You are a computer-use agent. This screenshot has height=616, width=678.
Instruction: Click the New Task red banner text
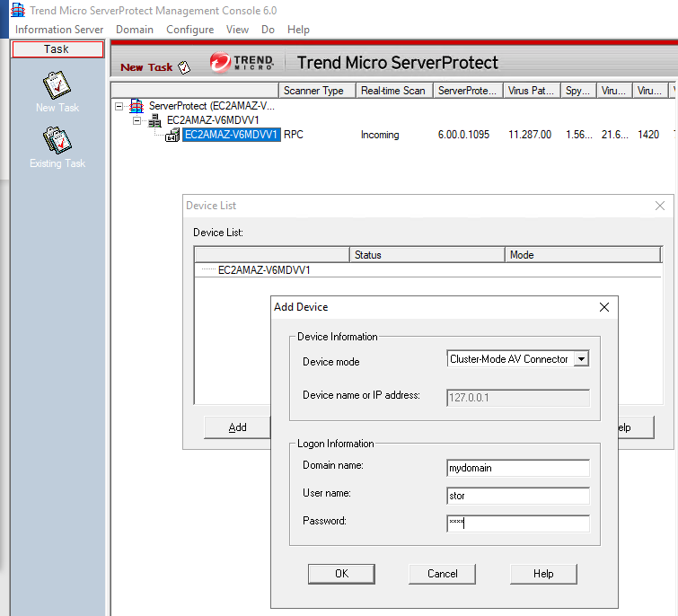(x=146, y=67)
